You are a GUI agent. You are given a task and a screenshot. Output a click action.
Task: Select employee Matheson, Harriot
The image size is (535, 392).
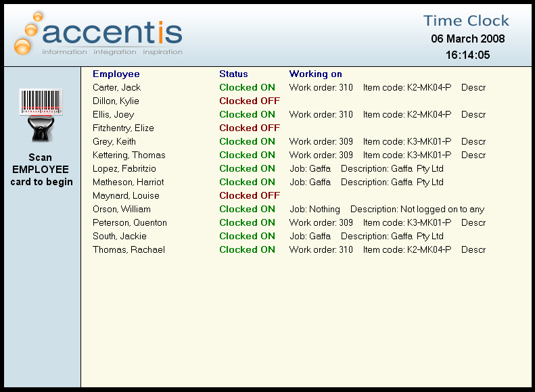pyautogui.click(x=128, y=182)
